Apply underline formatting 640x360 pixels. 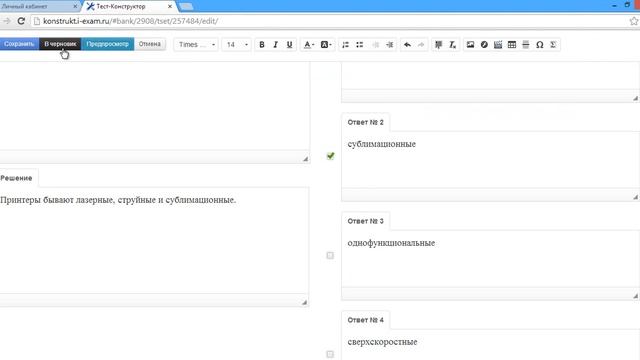coord(289,44)
